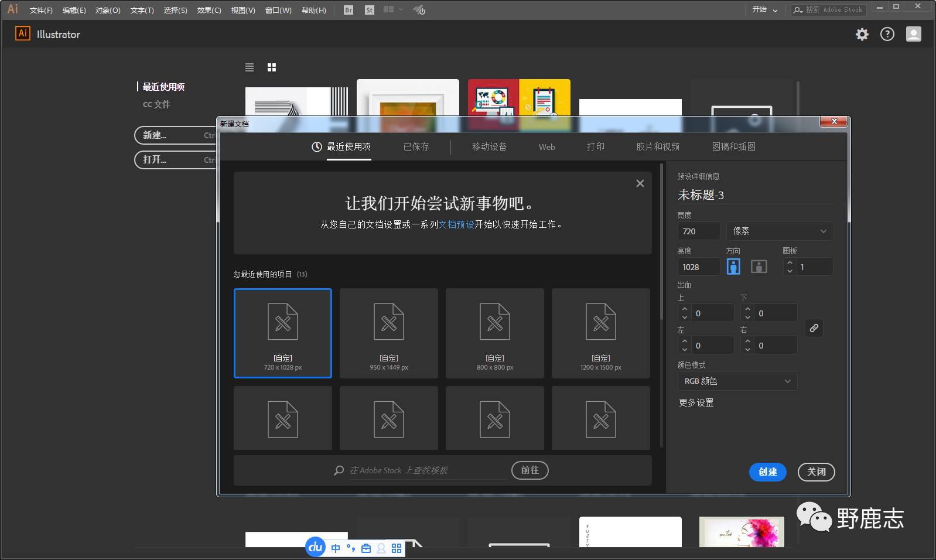
Task: Open the 效果(C) menu
Action: (209, 11)
